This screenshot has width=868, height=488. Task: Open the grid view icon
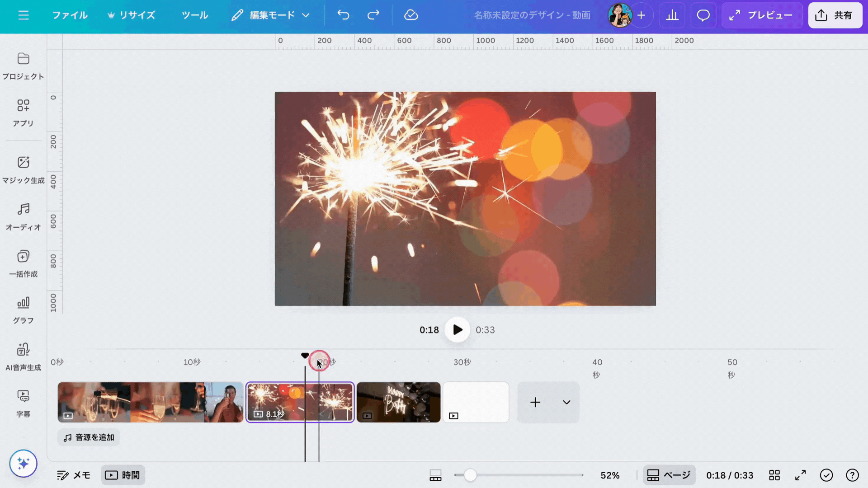click(x=774, y=475)
